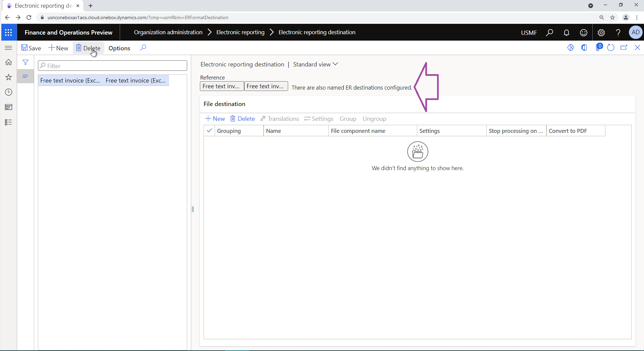644x351 pixels.
Task: Open the app launcher waffle menu
Action: [x=9, y=33]
